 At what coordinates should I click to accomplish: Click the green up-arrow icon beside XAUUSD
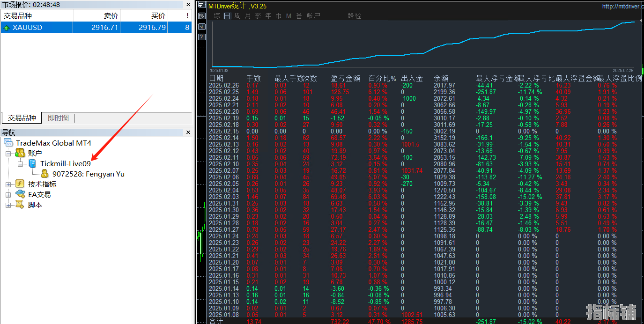pyautogui.click(x=7, y=28)
